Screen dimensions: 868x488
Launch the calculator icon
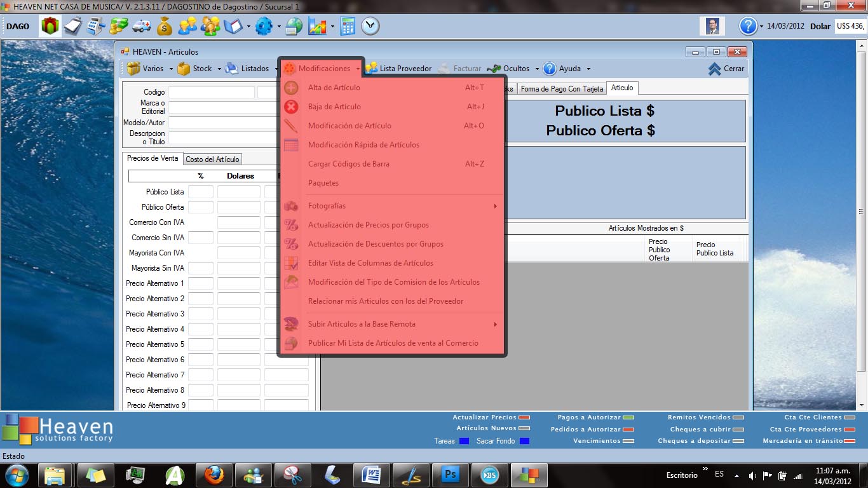(x=347, y=26)
